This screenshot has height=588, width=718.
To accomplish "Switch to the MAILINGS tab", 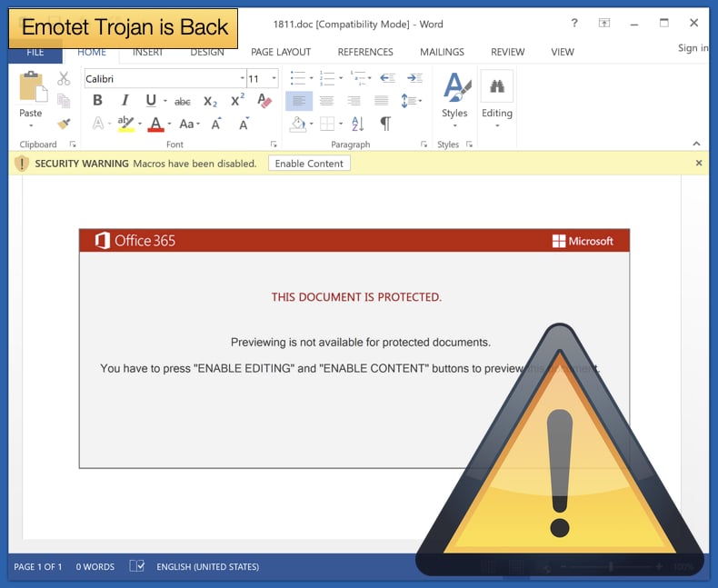I will tap(442, 52).
